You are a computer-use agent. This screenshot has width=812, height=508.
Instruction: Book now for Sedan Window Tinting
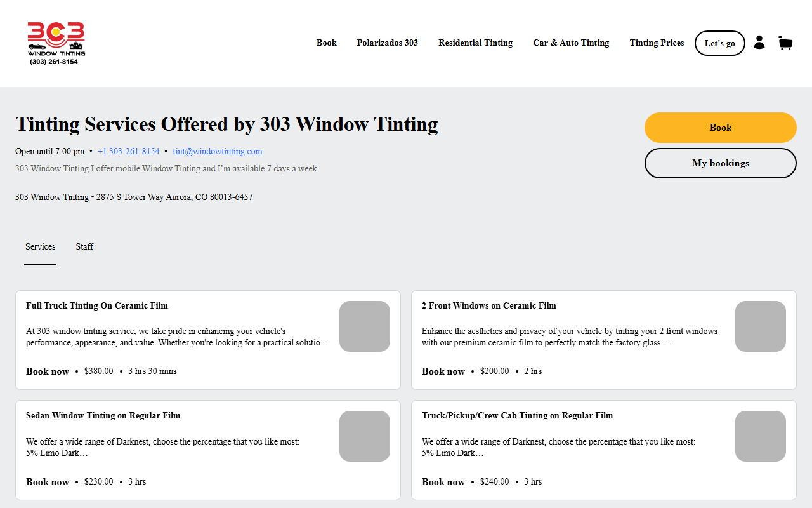coord(48,482)
